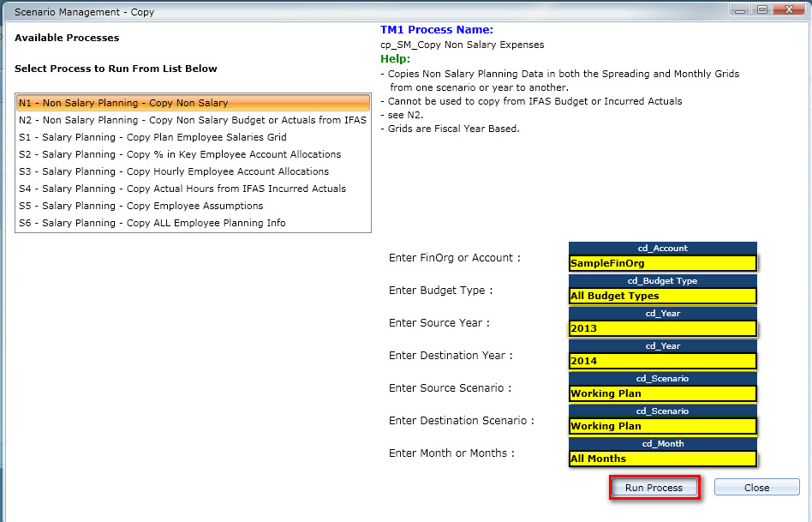Click the Enter Source Scenario label
This screenshot has width=812, height=522.
click(x=450, y=387)
